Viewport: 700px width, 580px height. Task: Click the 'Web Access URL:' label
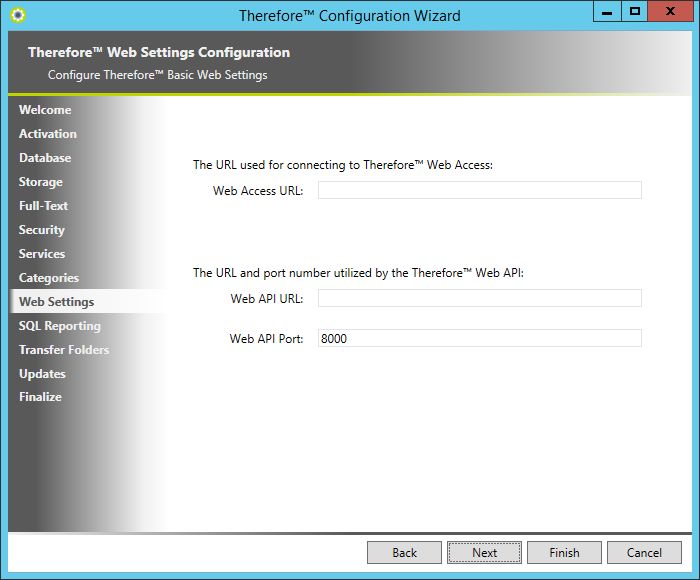click(258, 191)
